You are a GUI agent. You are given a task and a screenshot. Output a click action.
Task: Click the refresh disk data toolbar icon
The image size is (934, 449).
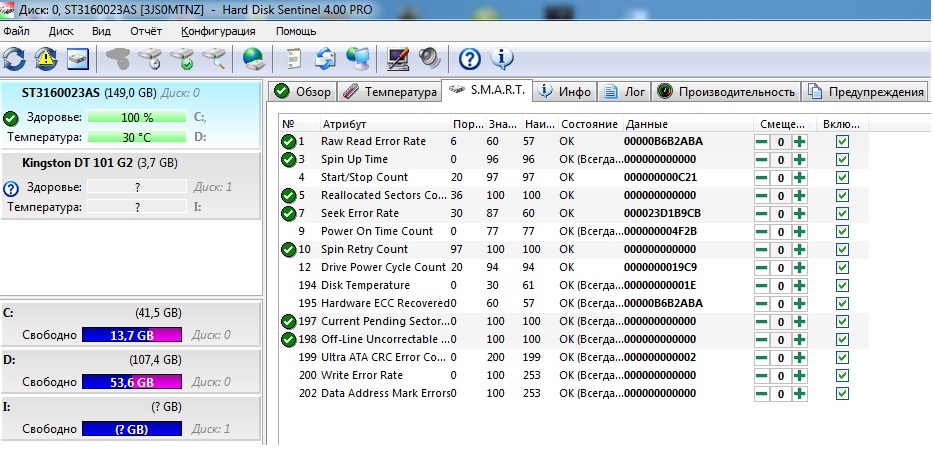coord(14,58)
